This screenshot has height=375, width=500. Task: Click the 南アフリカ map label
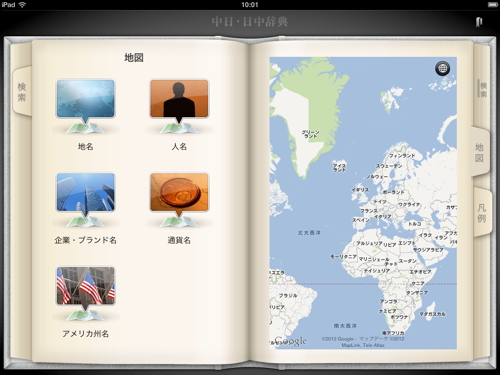(393, 333)
